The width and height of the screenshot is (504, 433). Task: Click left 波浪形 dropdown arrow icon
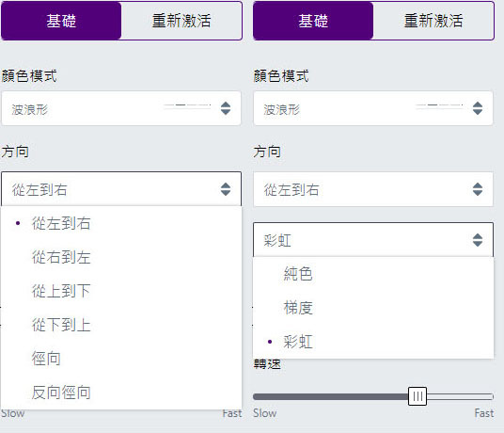tap(226, 108)
